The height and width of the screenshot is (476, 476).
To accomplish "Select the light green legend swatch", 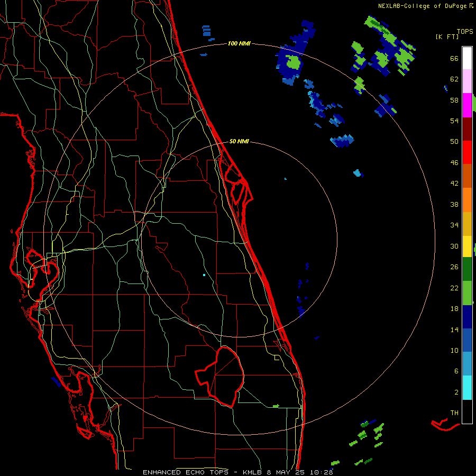I will click(x=467, y=293).
